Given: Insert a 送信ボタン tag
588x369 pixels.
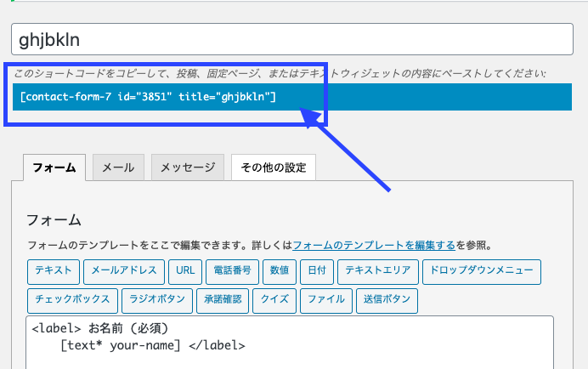Looking at the screenshot, I should 387,301.
